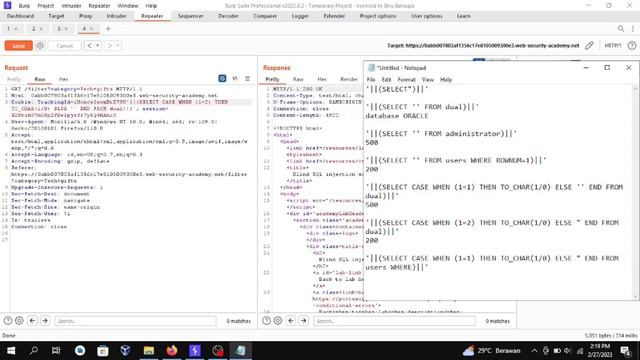This screenshot has width=640, height=360.
Task: Select Repeater tab 1
Action: coord(8,29)
